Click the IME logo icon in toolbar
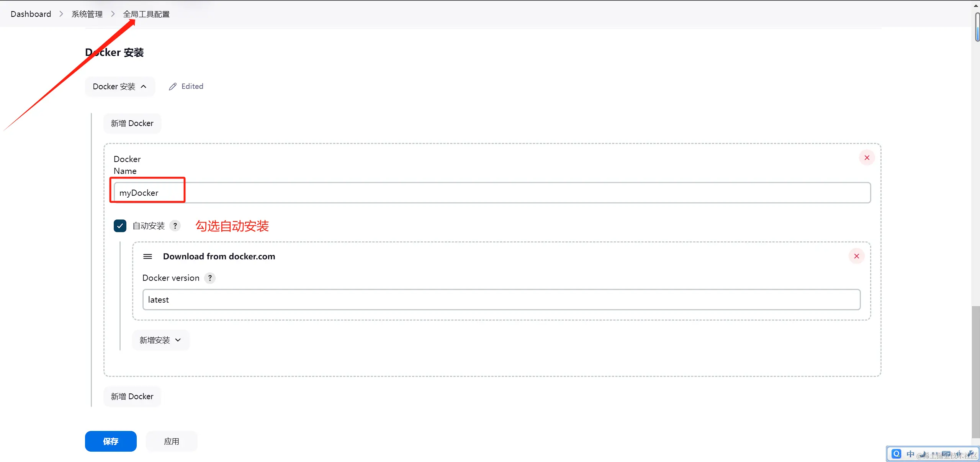The image size is (980, 462). pos(896,454)
